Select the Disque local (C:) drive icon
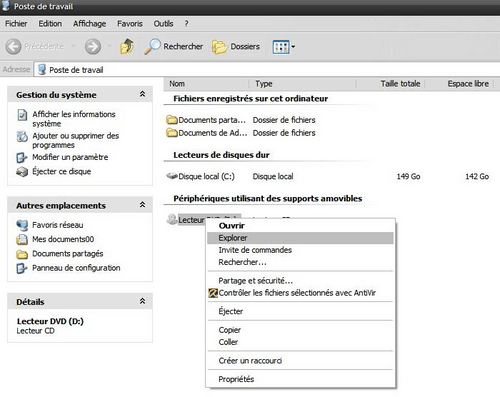 pos(172,176)
